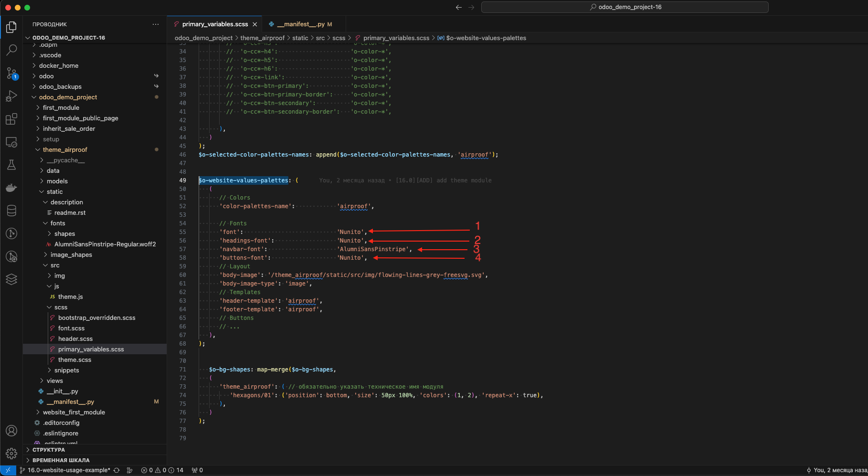The width and height of the screenshot is (868, 476).
Task: Open Run and Debug view
Action: [x=11, y=96]
